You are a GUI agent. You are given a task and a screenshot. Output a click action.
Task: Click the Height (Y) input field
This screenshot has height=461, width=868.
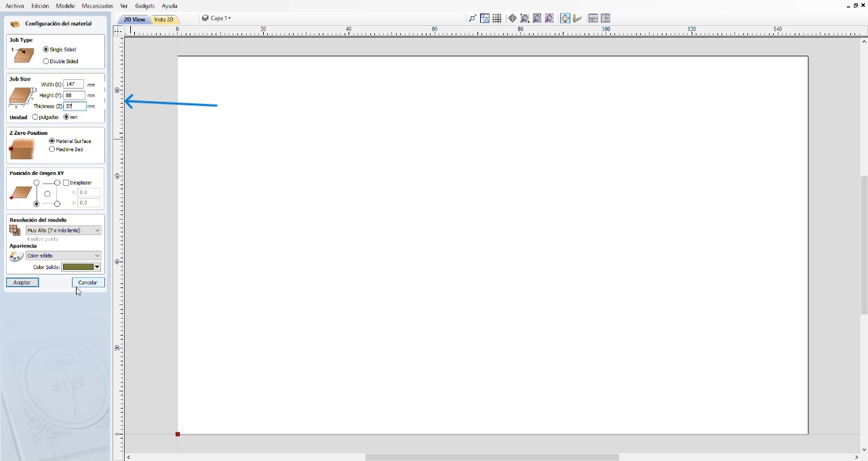73,95
